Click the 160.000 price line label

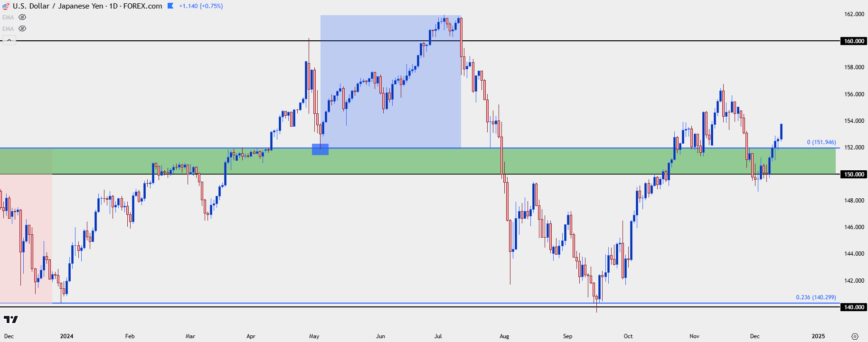(854, 41)
